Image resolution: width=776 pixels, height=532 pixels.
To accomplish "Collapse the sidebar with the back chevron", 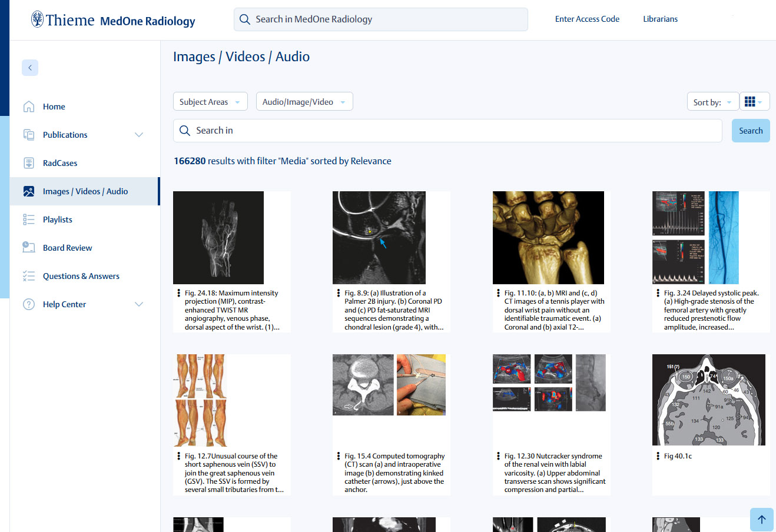I will [30, 68].
